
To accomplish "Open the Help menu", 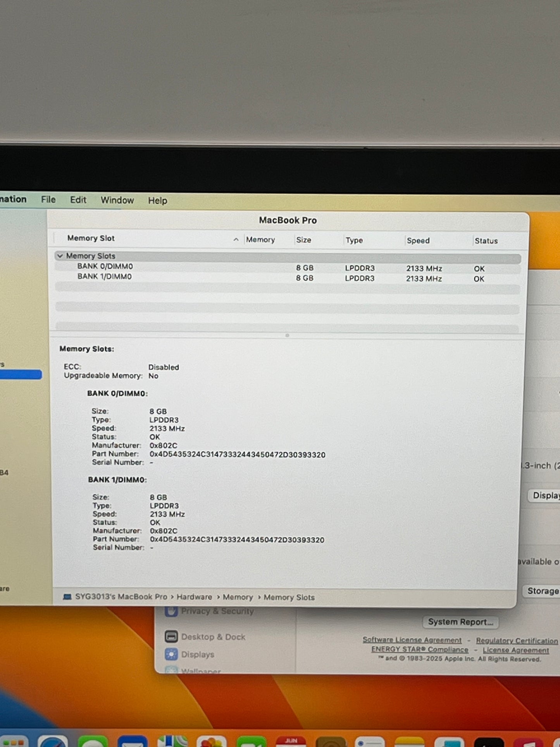I will [157, 201].
